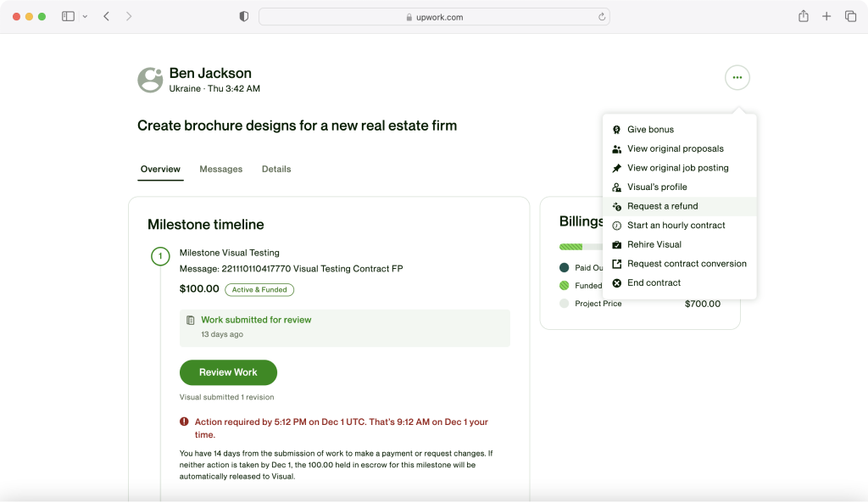Reload the page using refresh icon
This screenshot has width=868, height=503.
tap(602, 17)
